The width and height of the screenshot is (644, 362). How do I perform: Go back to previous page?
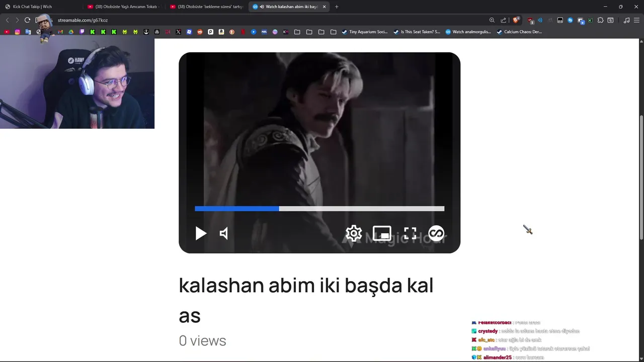point(7,20)
